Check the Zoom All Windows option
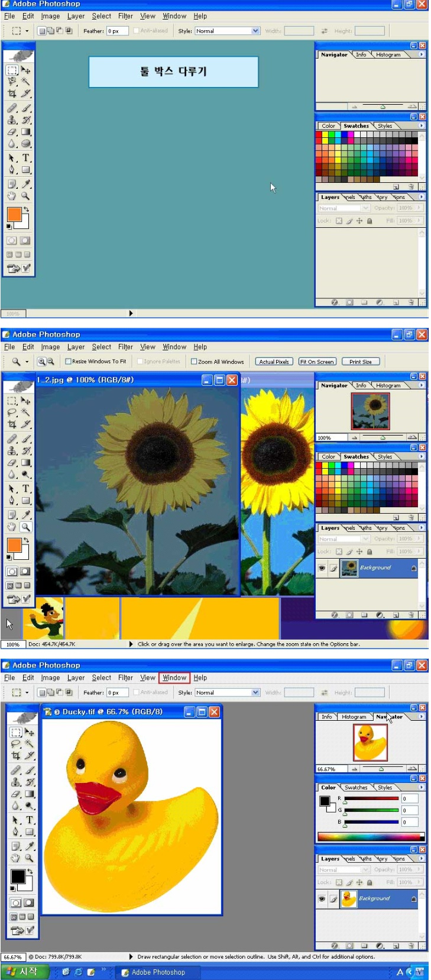The width and height of the screenshot is (431, 980). coord(194,362)
